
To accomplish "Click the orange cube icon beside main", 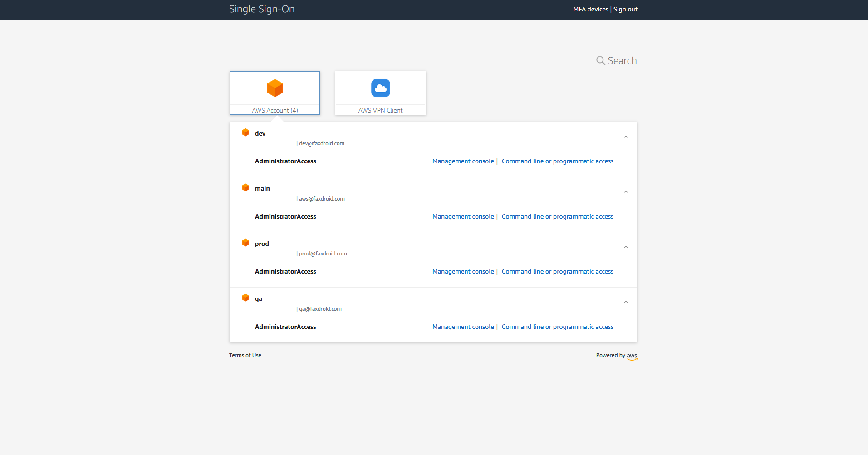I will click(245, 187).
